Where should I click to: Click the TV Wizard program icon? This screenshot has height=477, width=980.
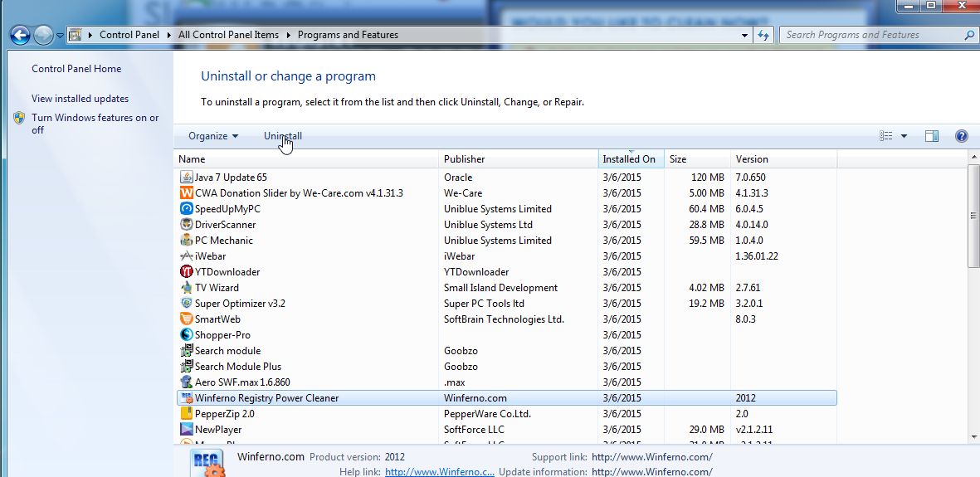186,288
